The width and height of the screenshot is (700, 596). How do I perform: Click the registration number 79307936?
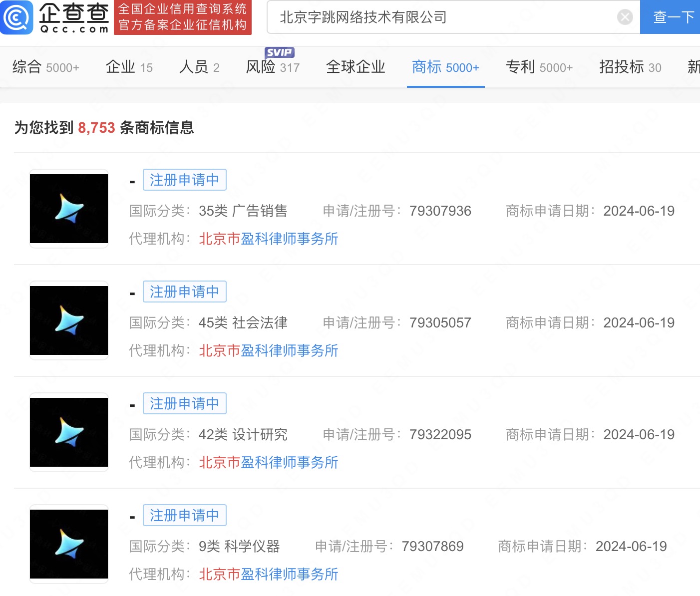440,211
